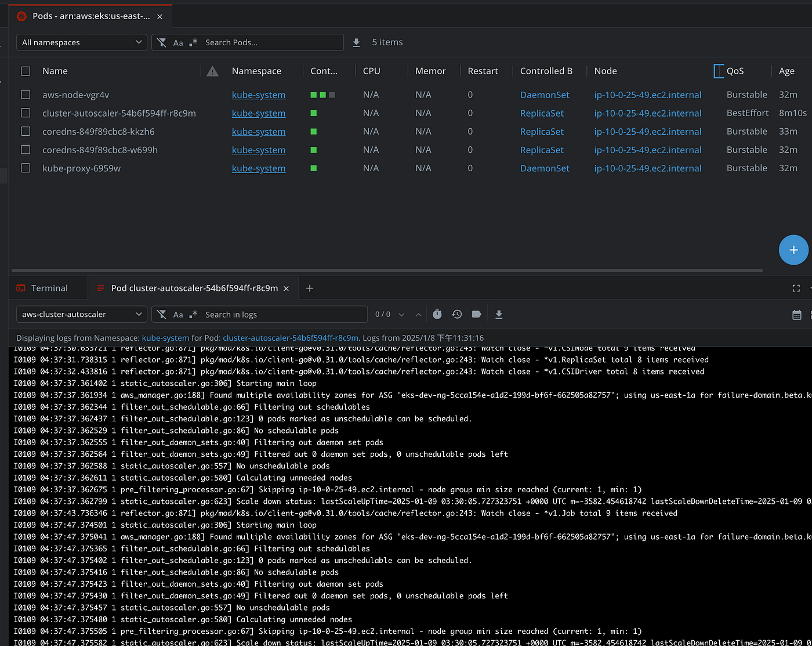Toggle case-sensitive Aa in Search Pods bar
The width and height of the screenshot is (812, 646).
(178, 42)
